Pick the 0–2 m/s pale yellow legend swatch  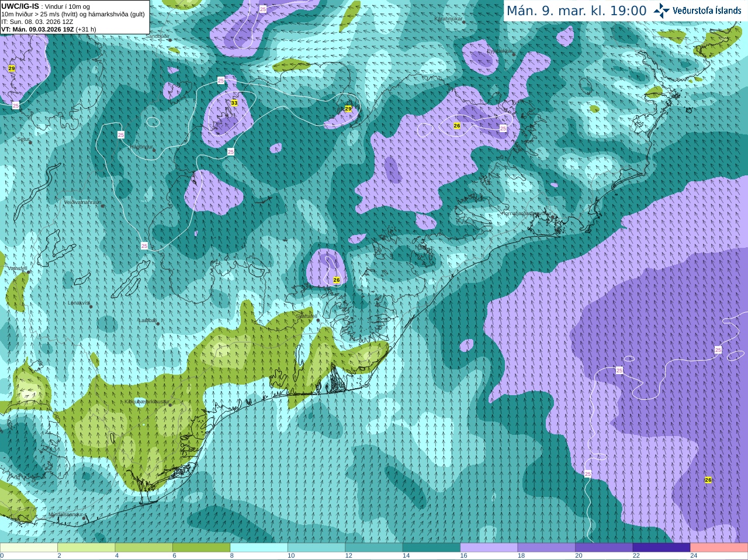click(29, 548)
